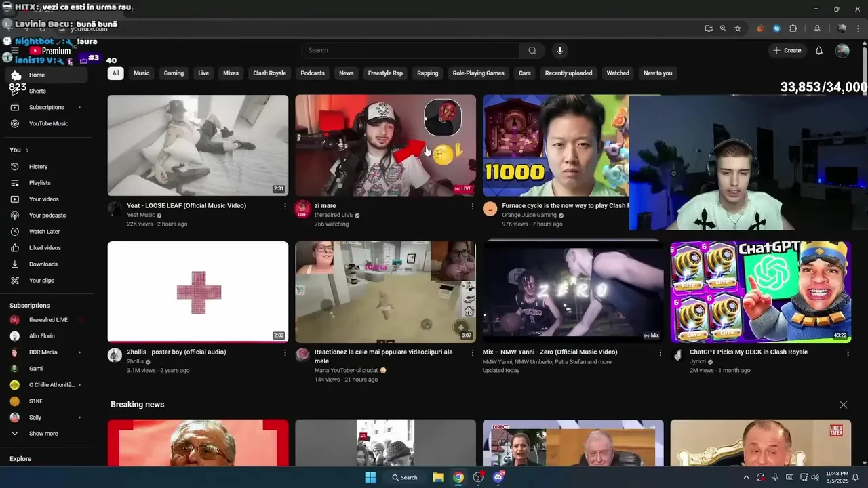Open options for zi mare video
The height and width of the screenshot is (488, 868).
tap(473, 206)
